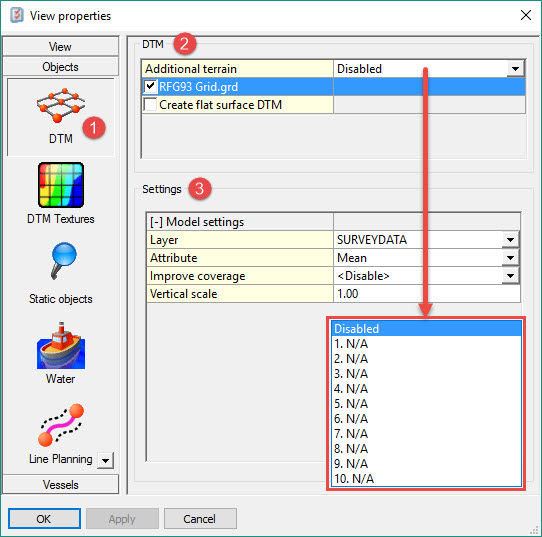Screen dimensions: 542x537
Task: Open the Layer SURVEYDATA dropdown
Action: pos(510,240)
